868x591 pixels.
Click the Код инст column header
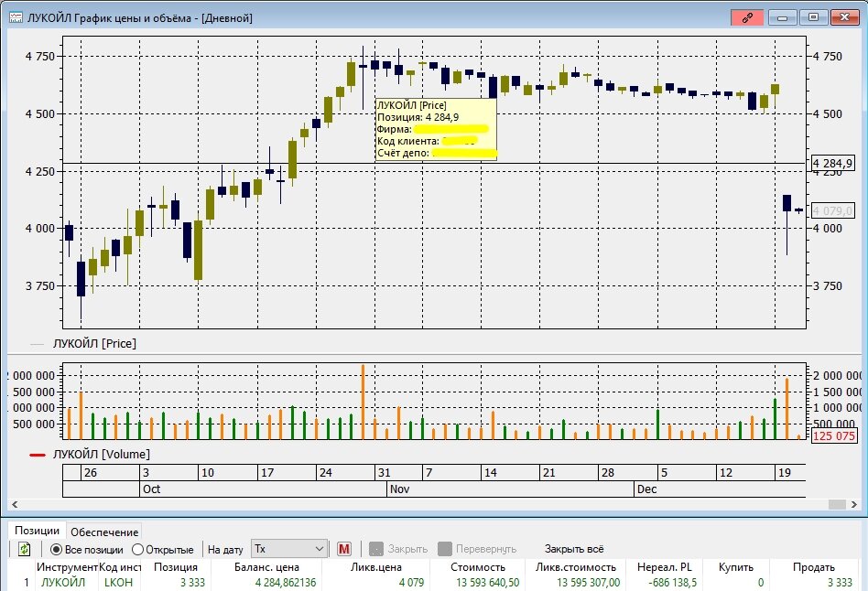coord(120,567)
